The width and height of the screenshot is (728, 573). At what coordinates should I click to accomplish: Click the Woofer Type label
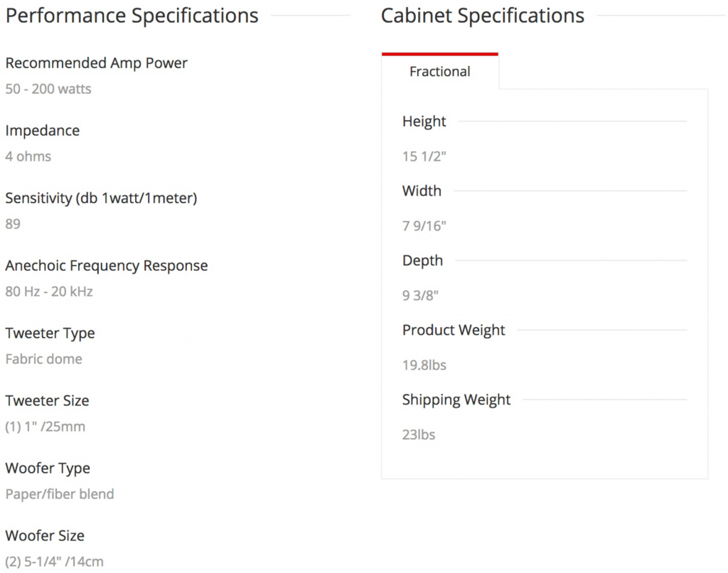(x=48, y=468)
